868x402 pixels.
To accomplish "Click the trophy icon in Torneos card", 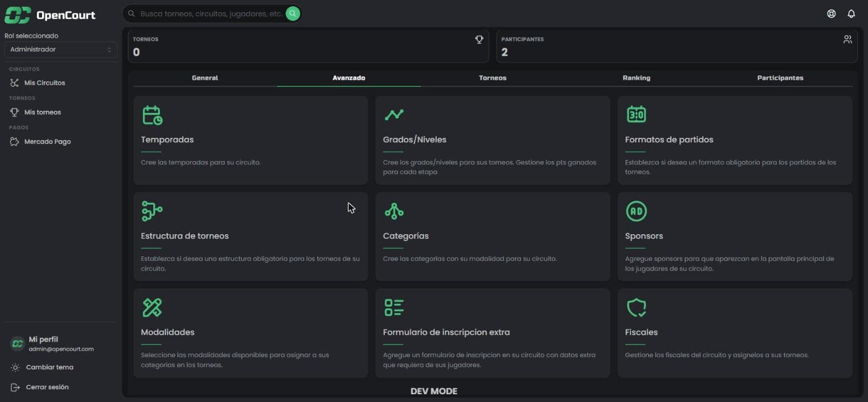I will (479, 39).
